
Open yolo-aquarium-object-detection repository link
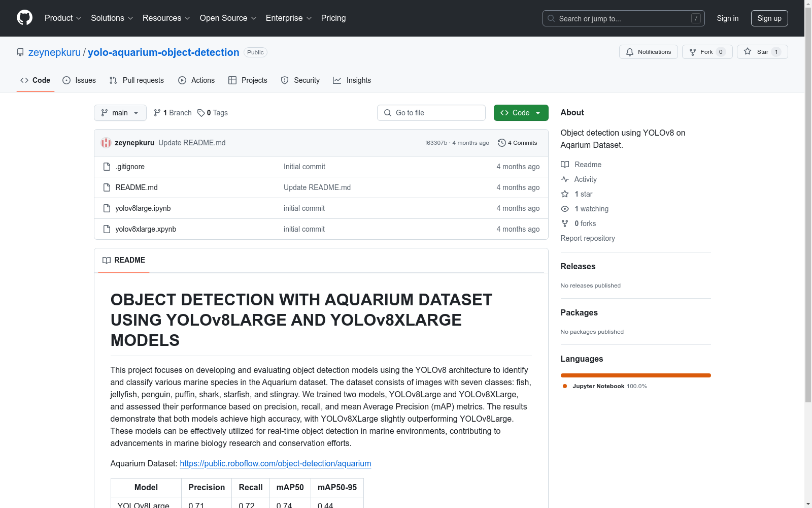click(163, 52)
